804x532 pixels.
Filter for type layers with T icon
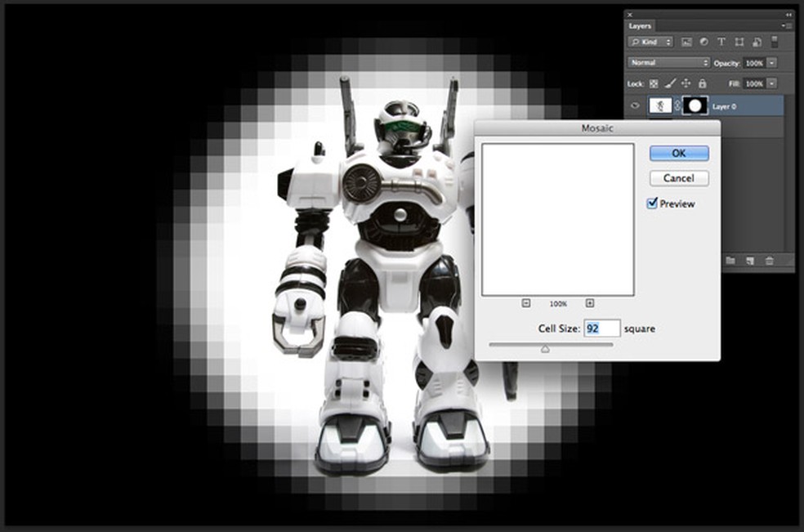click(x=721, y=42)
